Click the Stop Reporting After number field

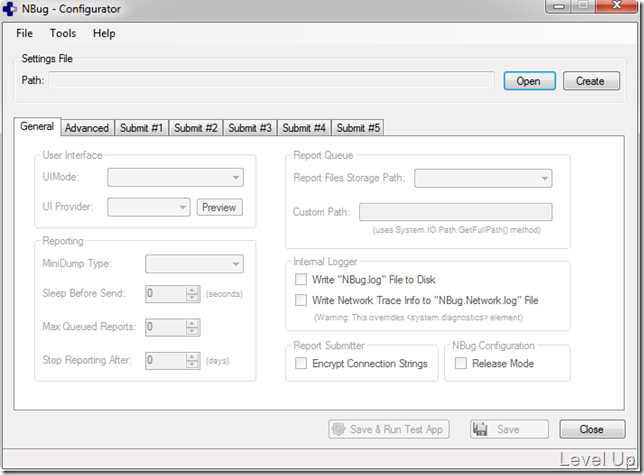pyautogui.click(x=166, y=360)
